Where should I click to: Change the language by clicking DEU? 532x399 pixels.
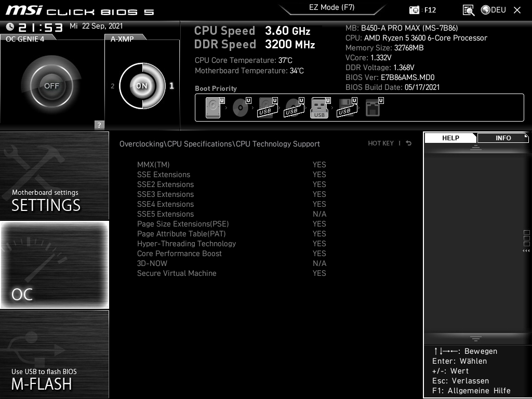(493, 9)
